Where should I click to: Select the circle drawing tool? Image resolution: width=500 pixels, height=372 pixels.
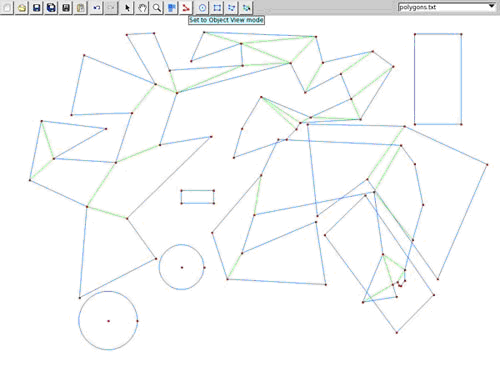pyautogui.click(x=202, y=7)
